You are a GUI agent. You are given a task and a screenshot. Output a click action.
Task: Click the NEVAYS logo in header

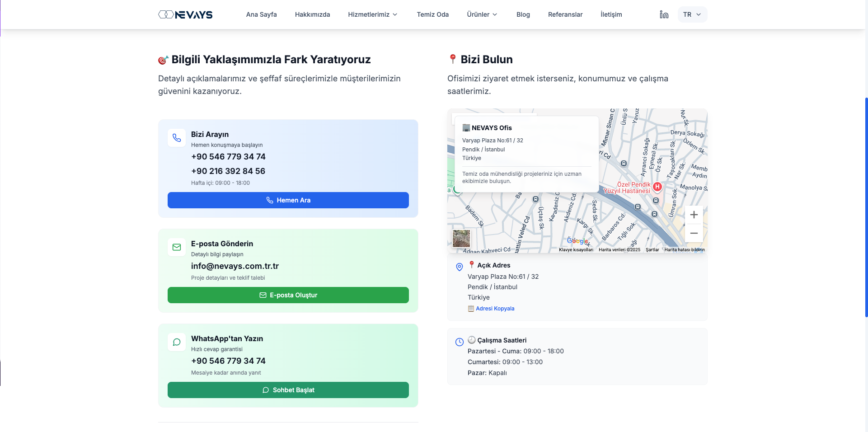(x=185, y=14)
